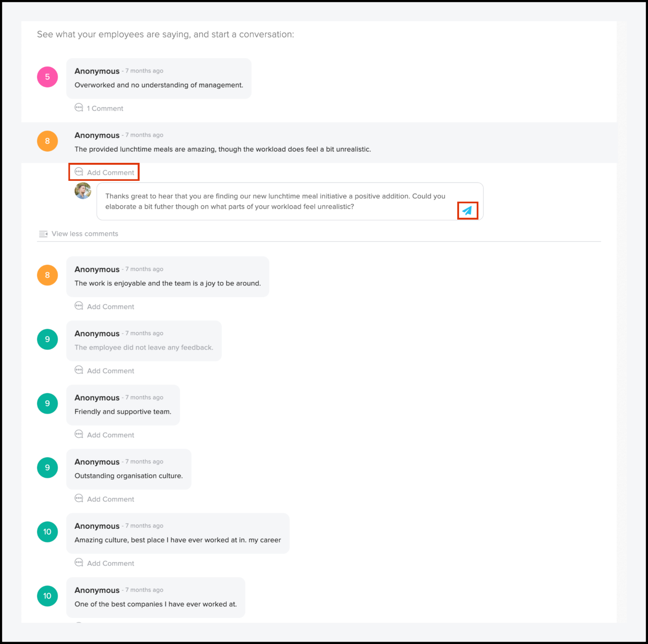Click the collapse list icon beside "View less comments"
648x644 pixels.
[43, 234]
